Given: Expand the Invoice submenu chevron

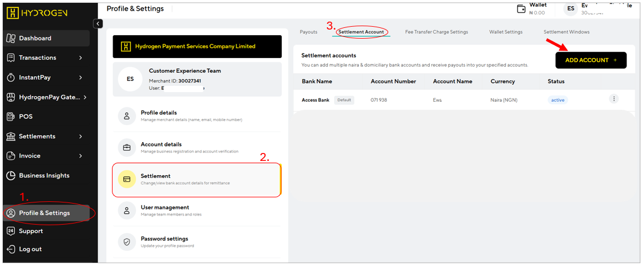Looking at the screenshot, I should pyautogui.click(x=81, y=156).
